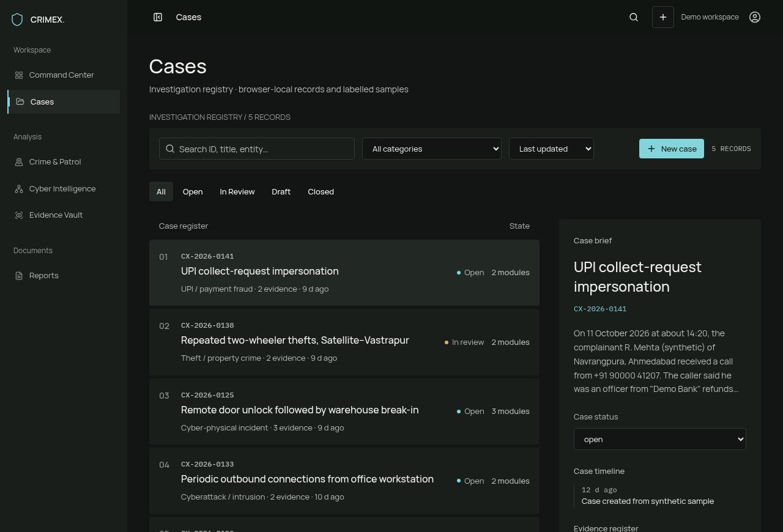The height and width of the screenshot is (532, 783).
Task: Click In review status of CX-2026-0138
Action: (x=464, y=342)
